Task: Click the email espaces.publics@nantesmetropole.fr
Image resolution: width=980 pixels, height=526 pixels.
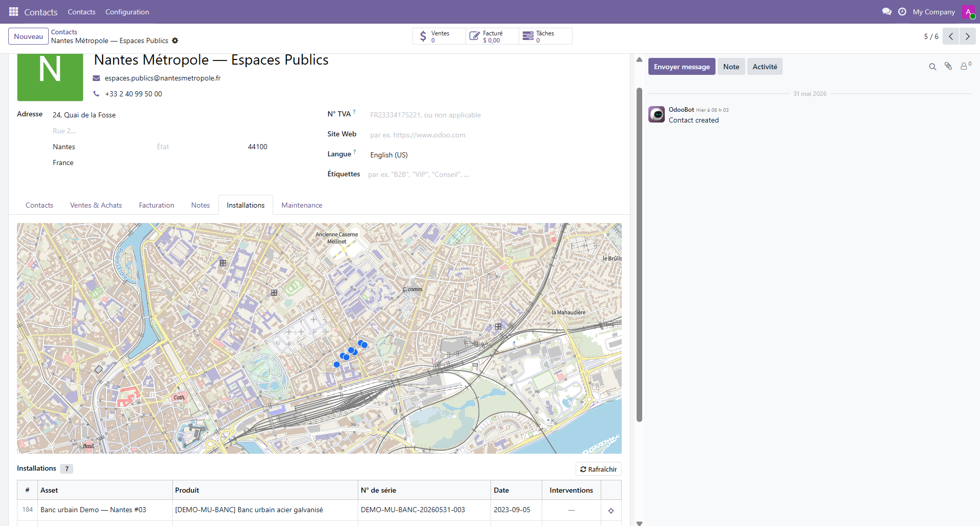Action: pyautogui.click(x=162, y=78)
